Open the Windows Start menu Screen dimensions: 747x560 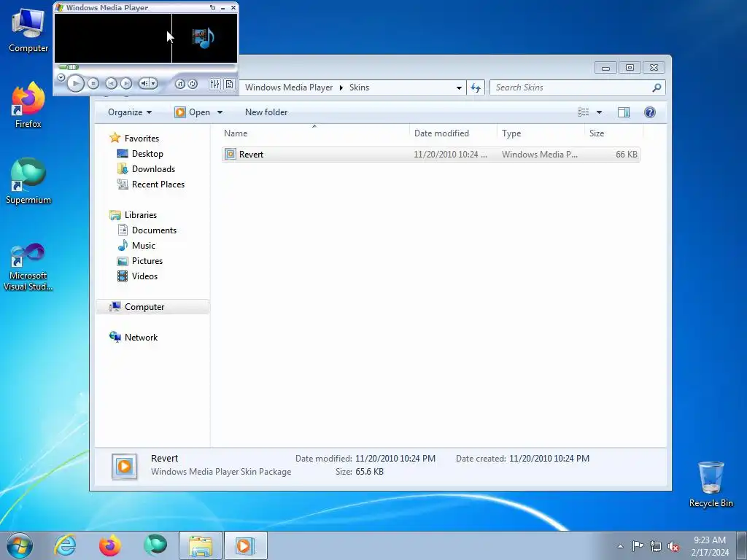click(x=20, y=545)
